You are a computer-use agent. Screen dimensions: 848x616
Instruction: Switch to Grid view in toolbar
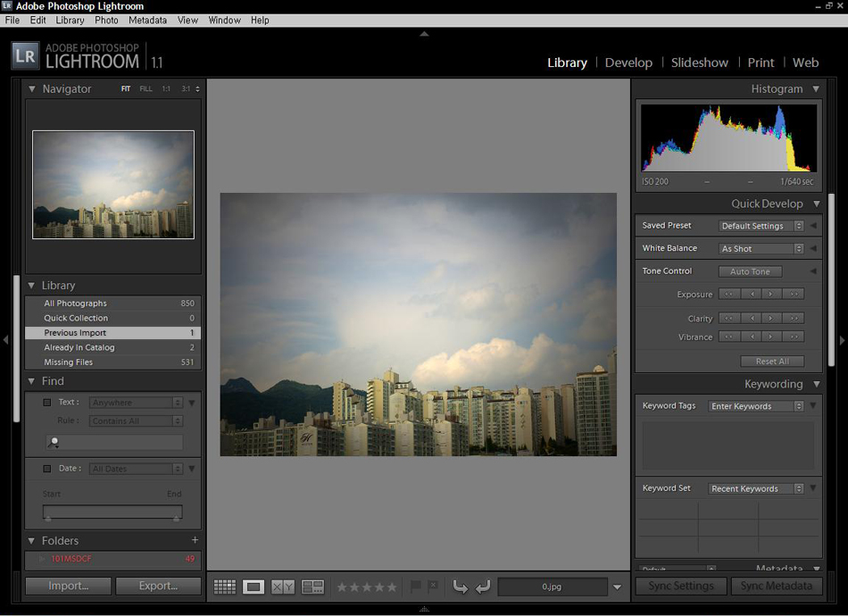pyautogui.click(x=225, y=587)
